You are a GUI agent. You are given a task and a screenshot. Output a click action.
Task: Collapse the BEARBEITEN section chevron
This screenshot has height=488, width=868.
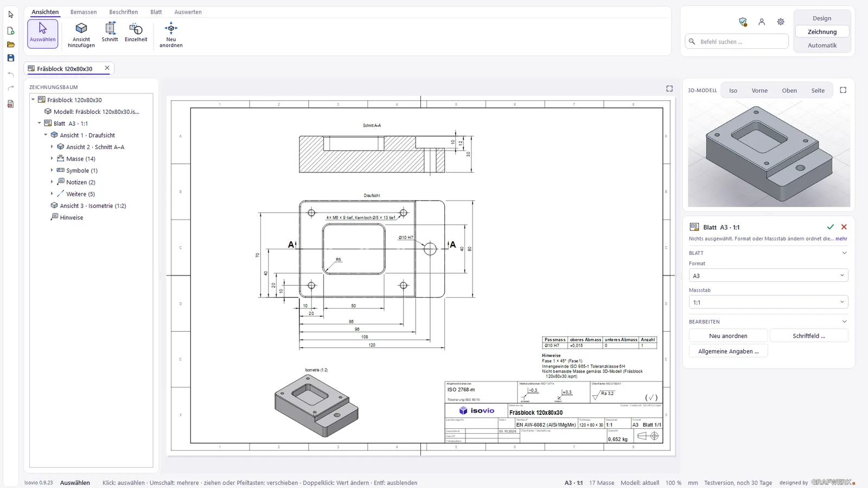(844, 322)
